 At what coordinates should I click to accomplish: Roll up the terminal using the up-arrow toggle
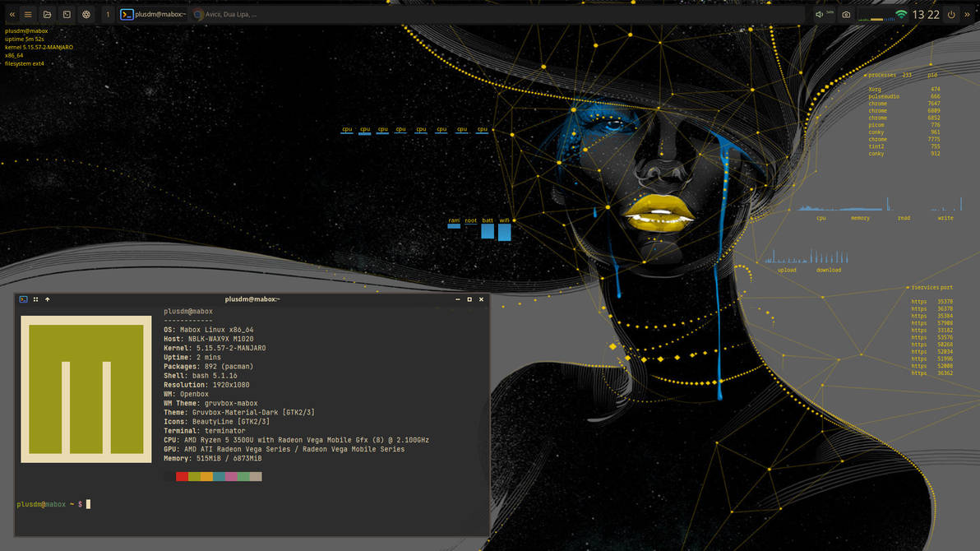click(47, 299)
